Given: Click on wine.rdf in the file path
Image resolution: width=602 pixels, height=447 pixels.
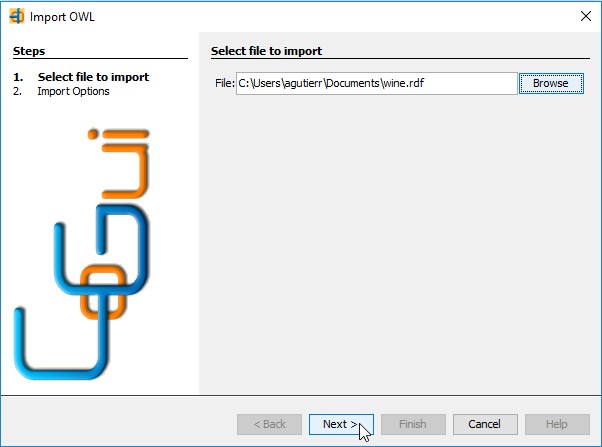Looking at the screenshot, I should (404, 83).
